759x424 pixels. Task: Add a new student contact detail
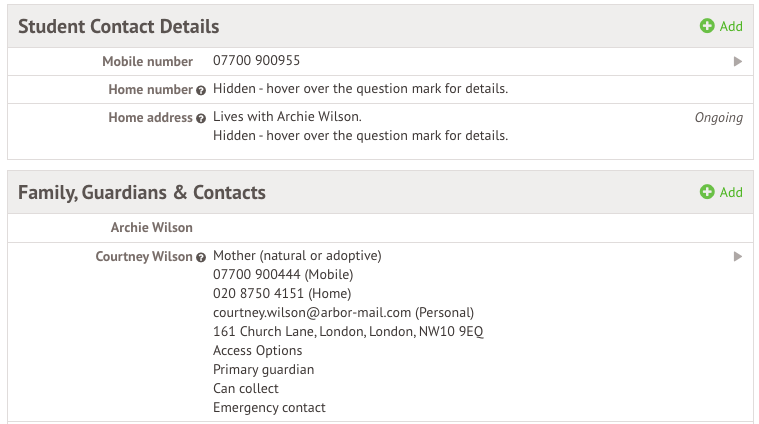click(x=721, y=26)
